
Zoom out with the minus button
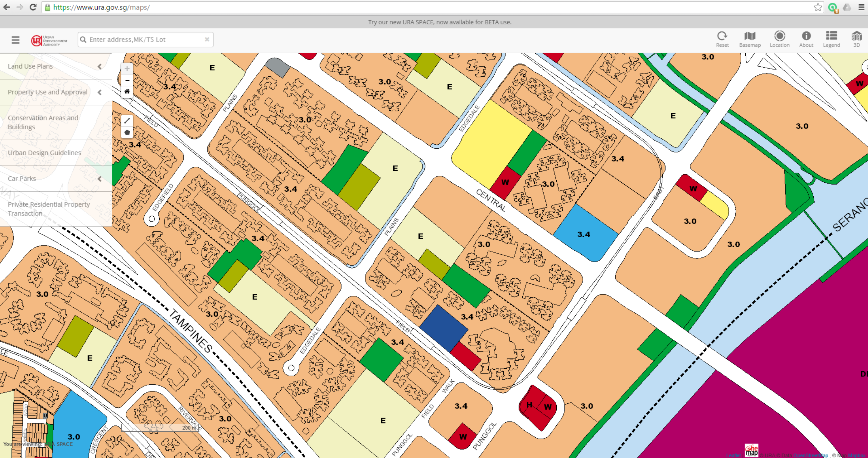(x=127, y=80)
